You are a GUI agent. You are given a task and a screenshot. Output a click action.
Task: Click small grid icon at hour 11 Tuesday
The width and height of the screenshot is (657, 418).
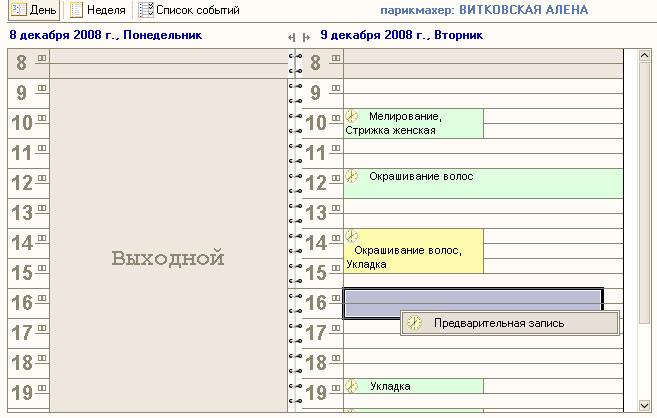336,148
